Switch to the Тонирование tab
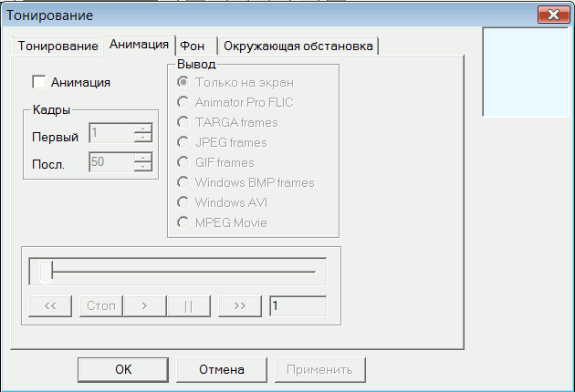This screenshot has width=575, height=392. [x=57, y=46]
